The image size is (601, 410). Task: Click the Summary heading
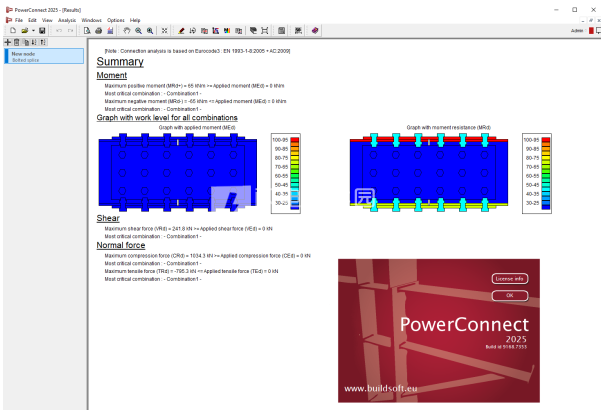pos(120,62)
